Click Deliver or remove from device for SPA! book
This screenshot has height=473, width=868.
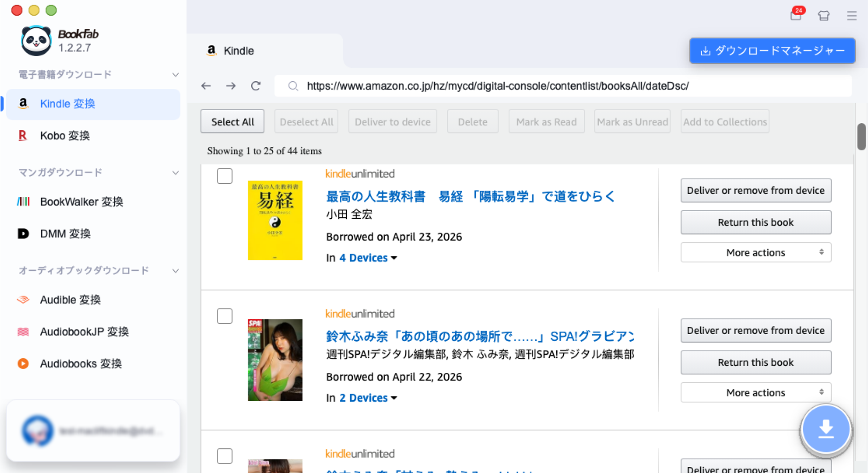point(756,330)
